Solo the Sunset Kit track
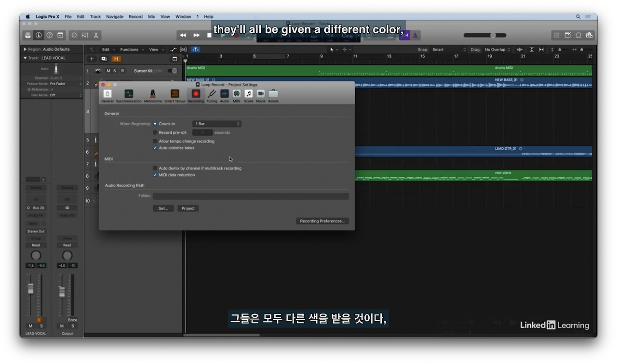 [115, 71]
